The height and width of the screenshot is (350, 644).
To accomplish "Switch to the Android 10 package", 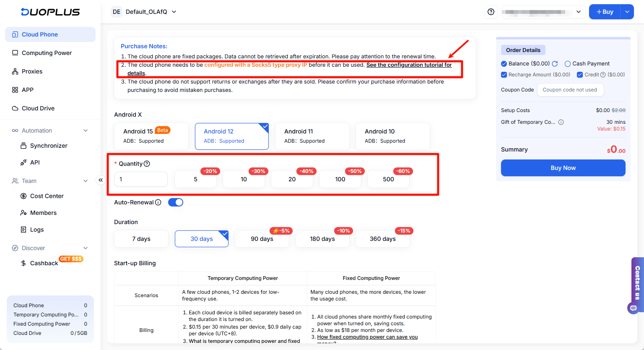I will 392,136.
